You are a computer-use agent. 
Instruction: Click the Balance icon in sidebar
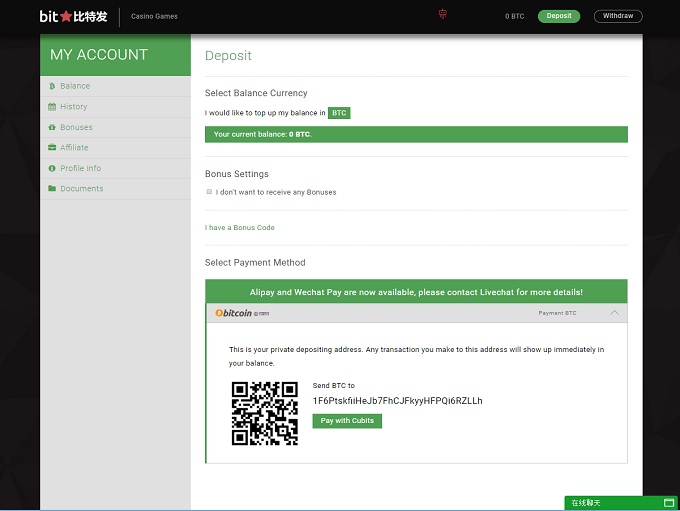(52, 86)
